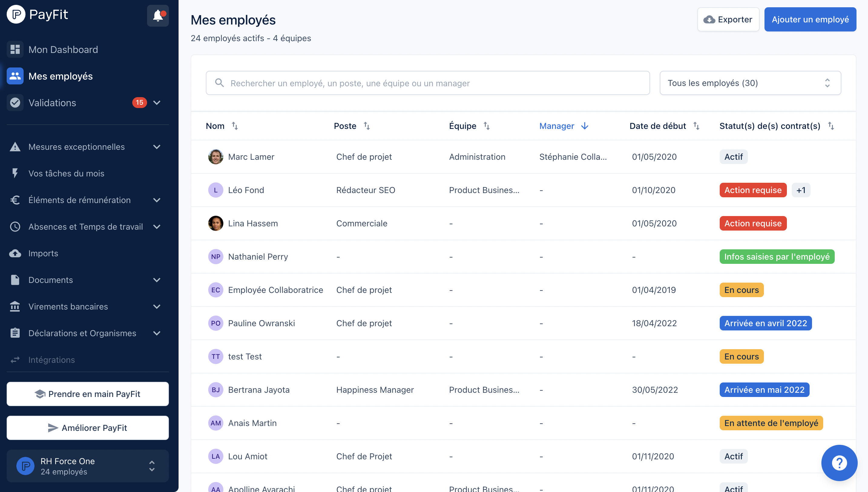Image resolution: width=868 pixels, height=492 pixels.
Task: Open the blue help question-mark bubble
Action: point(839,463)
